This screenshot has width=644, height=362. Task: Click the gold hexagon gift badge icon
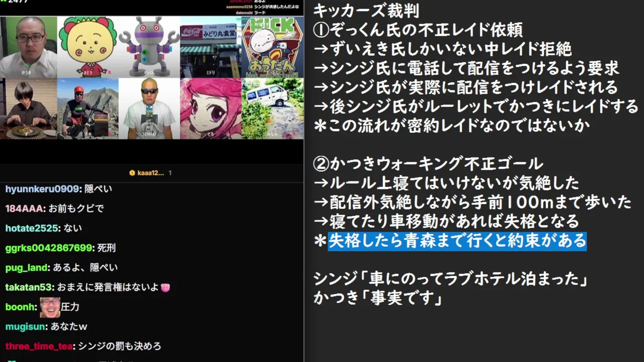click(132, 173)
